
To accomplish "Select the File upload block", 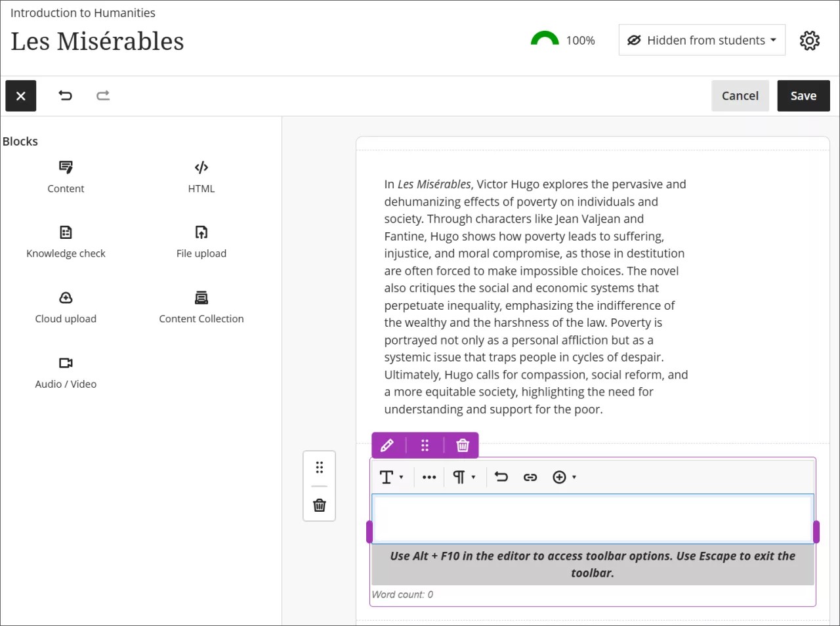I will pos(201,241).
